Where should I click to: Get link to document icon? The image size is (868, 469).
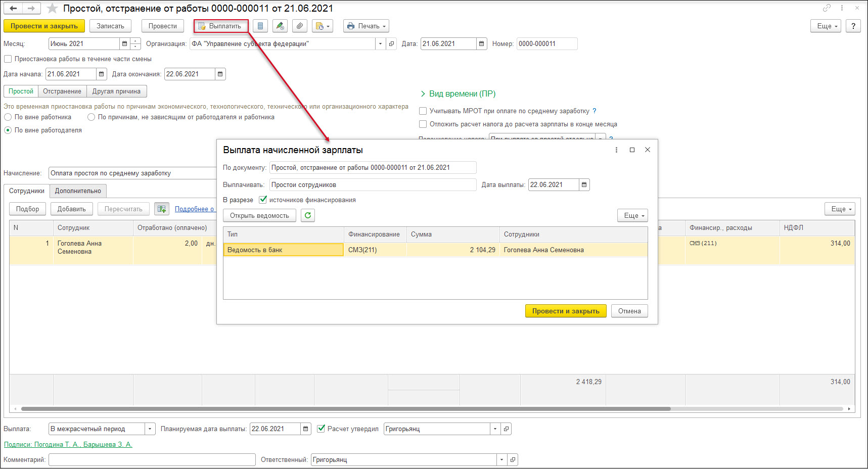coord(827,8)
